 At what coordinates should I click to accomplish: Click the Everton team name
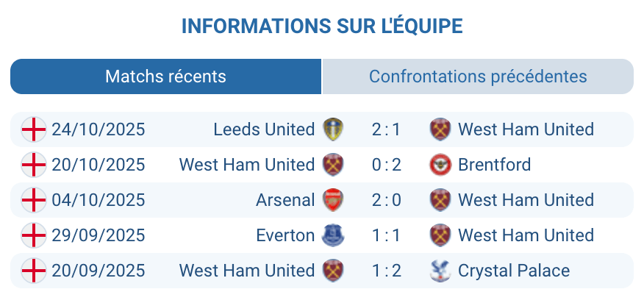(285, 235)
